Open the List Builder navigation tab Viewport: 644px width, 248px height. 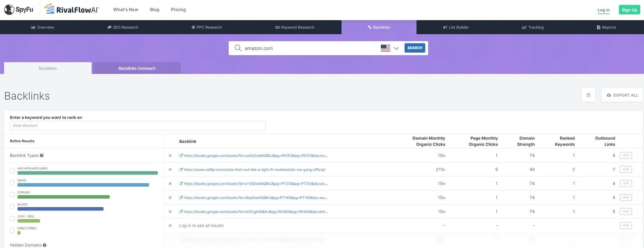456,27
